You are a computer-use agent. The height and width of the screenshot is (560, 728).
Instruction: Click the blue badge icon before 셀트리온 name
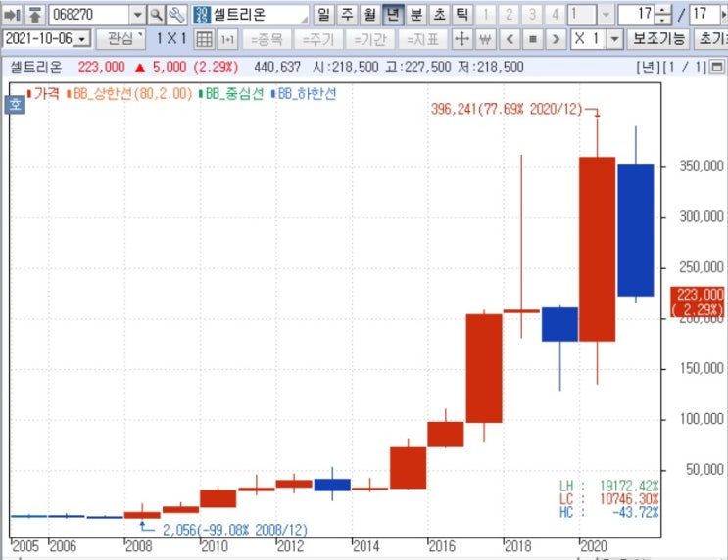coord(202,15)
